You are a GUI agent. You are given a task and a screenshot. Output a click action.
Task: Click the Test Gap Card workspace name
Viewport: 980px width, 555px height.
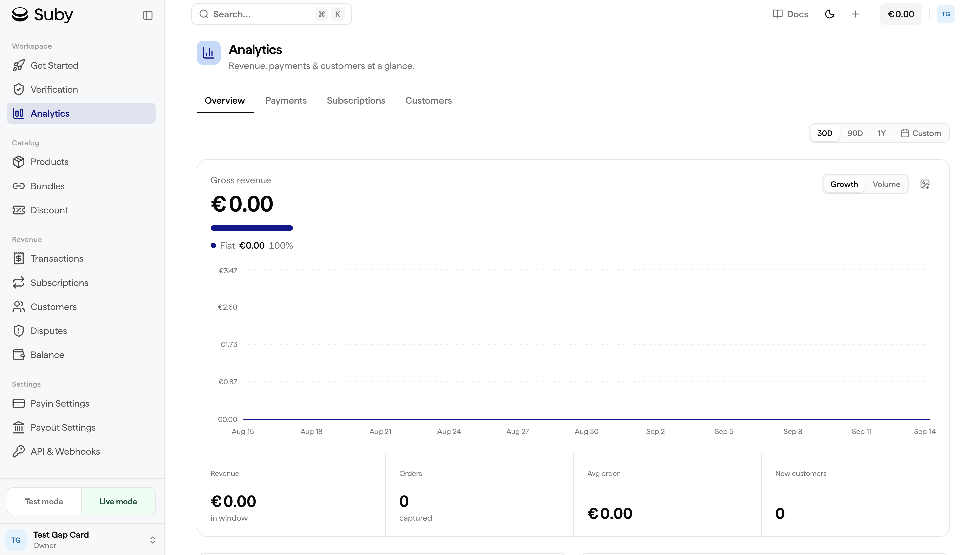click(61, 534)
